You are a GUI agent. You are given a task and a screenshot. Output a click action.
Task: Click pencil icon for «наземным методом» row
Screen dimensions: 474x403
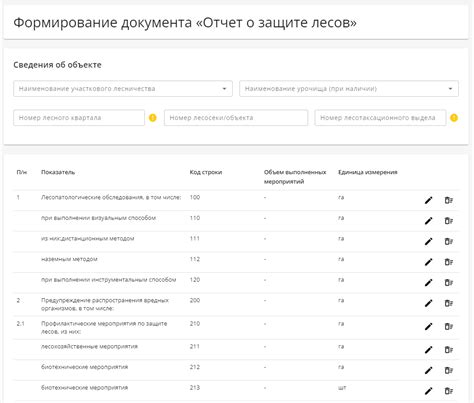coord(428,262)
